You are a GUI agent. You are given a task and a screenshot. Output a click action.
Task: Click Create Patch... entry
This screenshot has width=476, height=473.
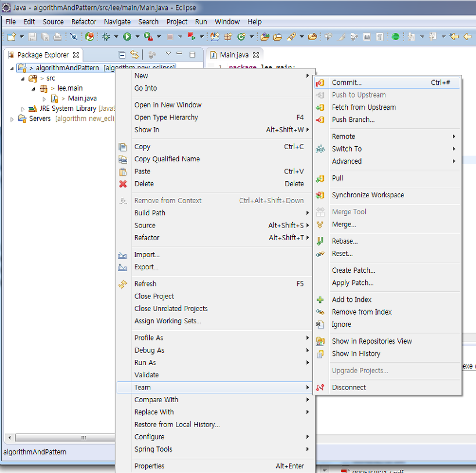click(387, 270)
